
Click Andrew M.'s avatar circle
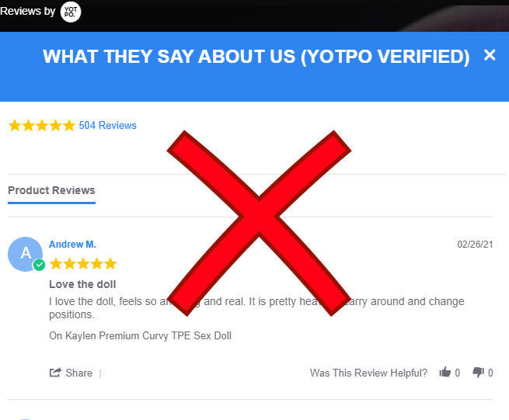[25, 254]
